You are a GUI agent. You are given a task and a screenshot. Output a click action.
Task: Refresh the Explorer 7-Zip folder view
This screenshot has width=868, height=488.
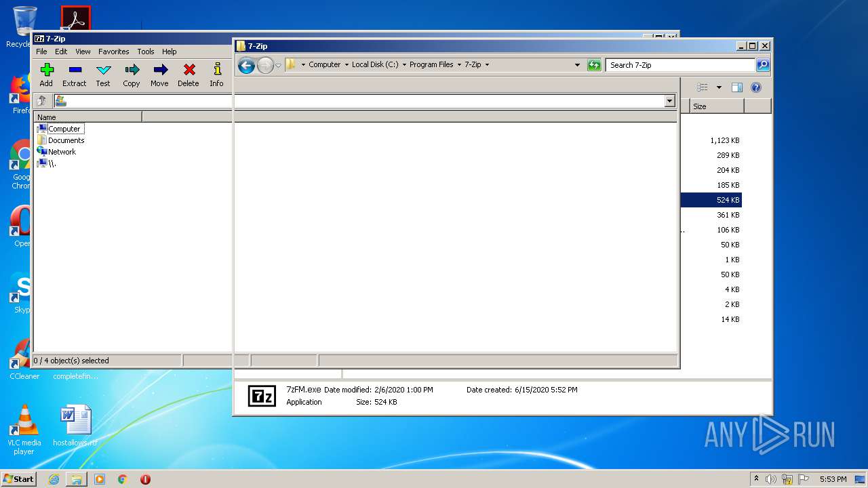tap(594, 65)
